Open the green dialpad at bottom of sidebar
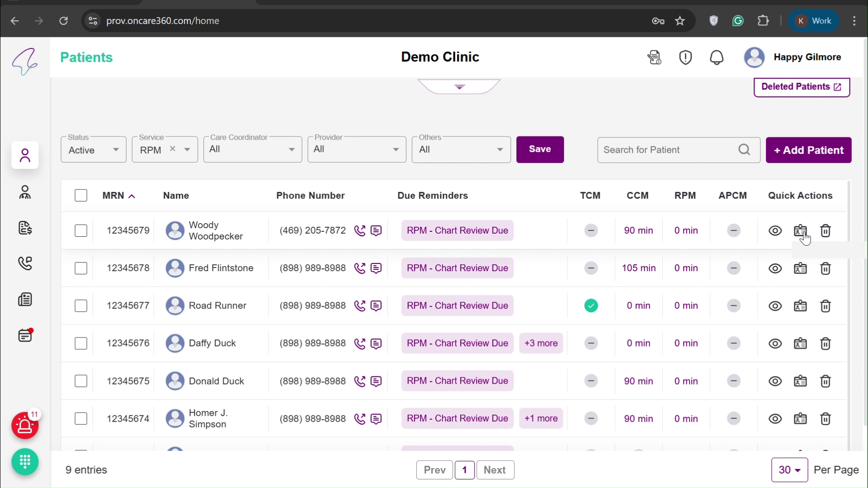The height and width of the screenshot is (488, 868). [x=25, y=462]
